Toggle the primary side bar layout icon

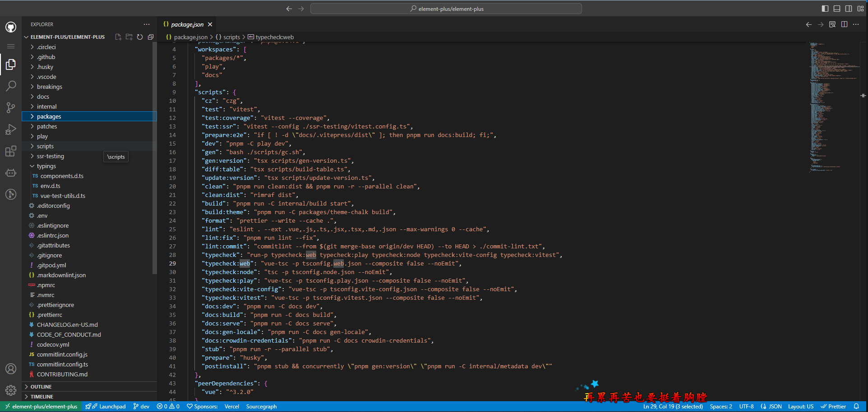[x=825, y=9]
